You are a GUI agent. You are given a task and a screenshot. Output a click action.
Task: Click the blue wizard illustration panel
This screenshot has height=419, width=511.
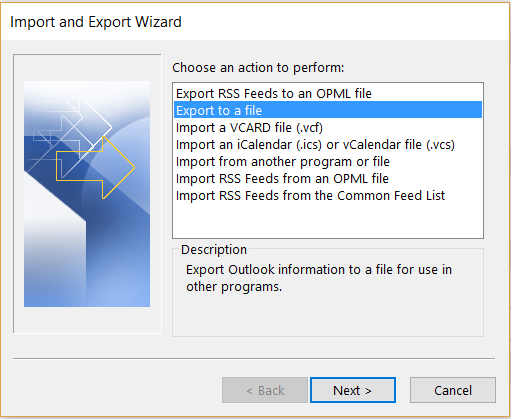(87, 194)
